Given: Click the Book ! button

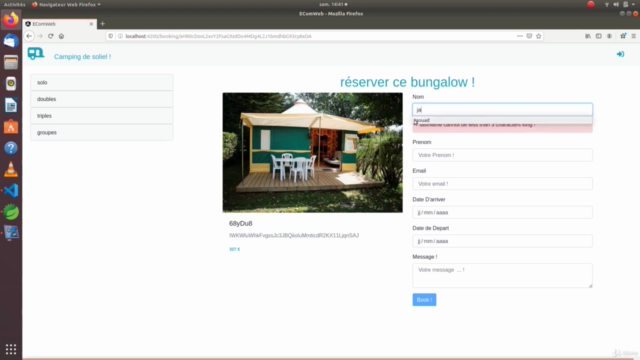Looking at the screenshot, I should [x=424, y=300].
